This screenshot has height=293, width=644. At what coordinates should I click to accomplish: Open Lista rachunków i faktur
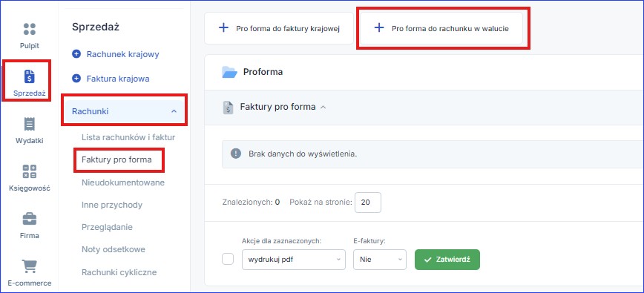click(x=128, y=137)
